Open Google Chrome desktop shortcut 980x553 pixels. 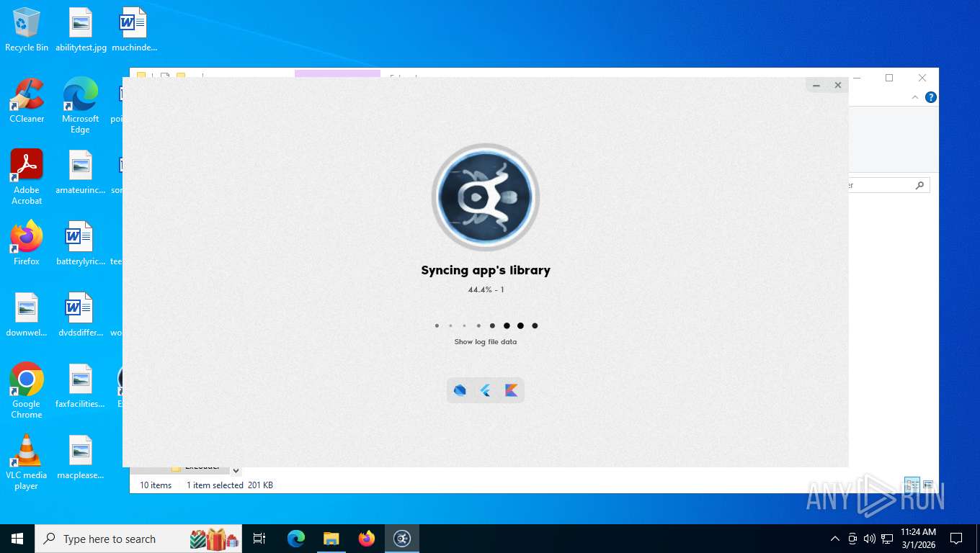tap(27, 391)
